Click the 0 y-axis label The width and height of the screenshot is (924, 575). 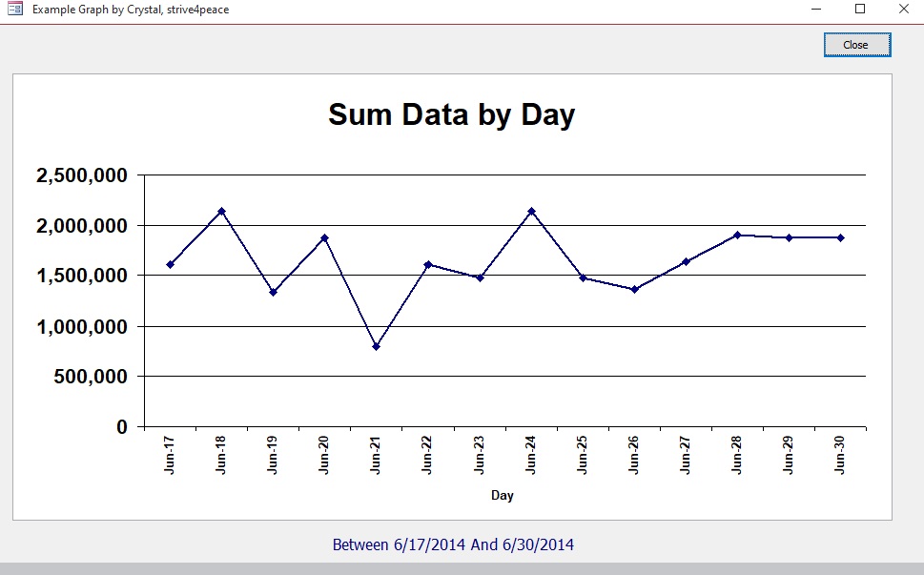pos(122,426)
